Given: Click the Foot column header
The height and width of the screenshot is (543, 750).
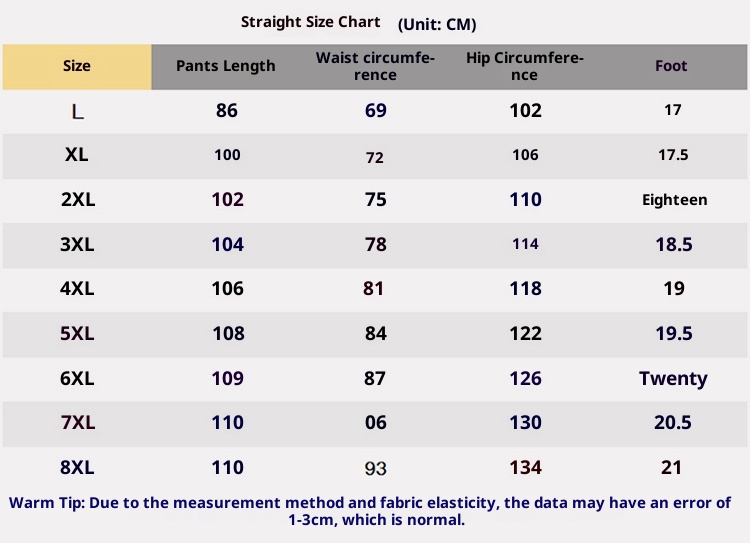Looking at the screenshot, I should click(x=672, y=66).
